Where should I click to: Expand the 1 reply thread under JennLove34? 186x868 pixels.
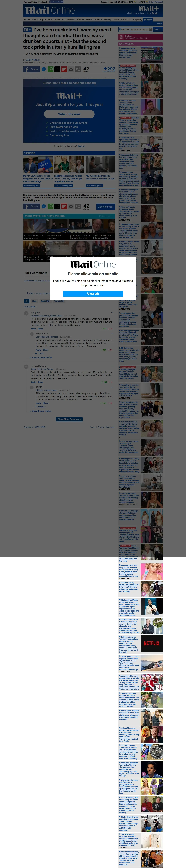click(40, 353)
